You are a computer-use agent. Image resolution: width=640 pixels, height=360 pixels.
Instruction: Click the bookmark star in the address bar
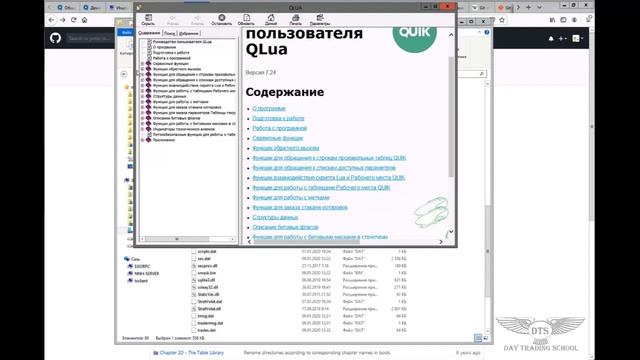502,20
